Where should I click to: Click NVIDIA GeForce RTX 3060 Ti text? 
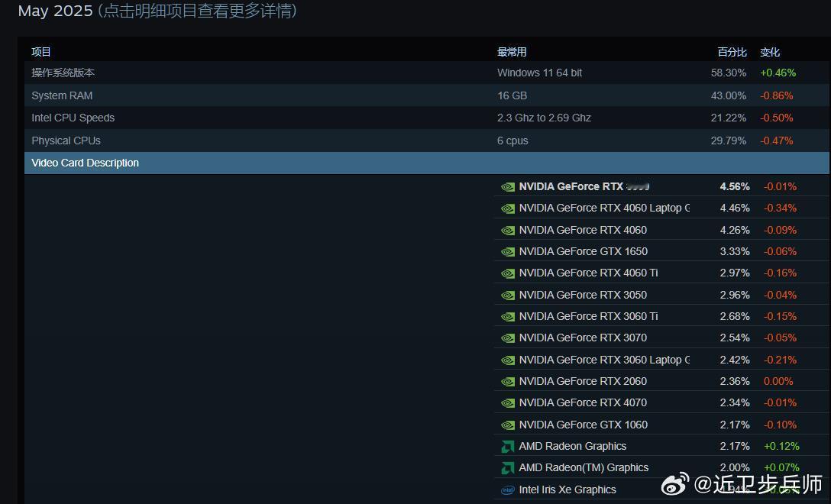point(588,316)
